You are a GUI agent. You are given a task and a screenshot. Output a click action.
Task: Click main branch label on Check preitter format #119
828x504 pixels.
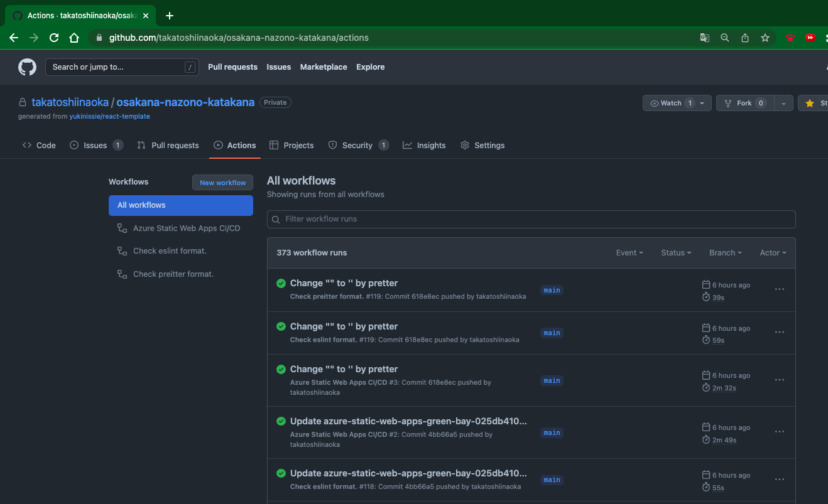(x=552, y=290)
